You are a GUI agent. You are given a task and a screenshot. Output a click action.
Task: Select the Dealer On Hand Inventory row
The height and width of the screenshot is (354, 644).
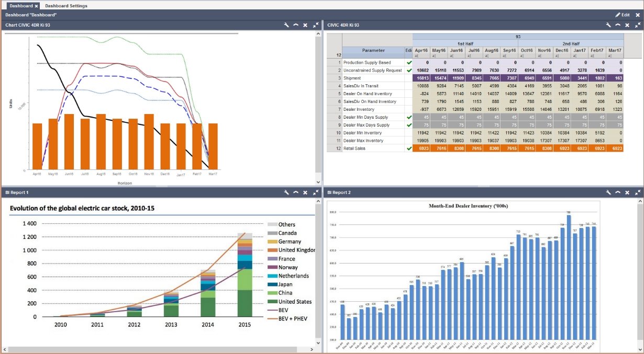coord(373,94)
